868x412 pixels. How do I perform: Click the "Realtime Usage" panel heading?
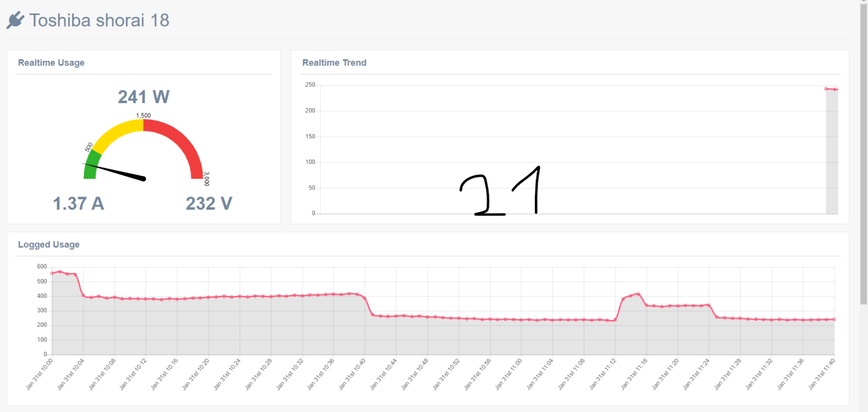coord(52,63)
